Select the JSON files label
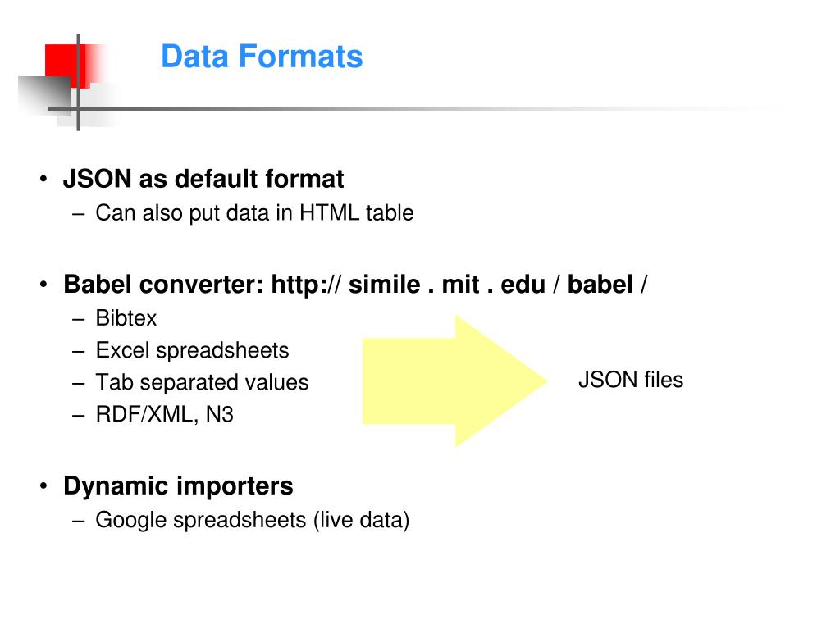 click(631, 380)
